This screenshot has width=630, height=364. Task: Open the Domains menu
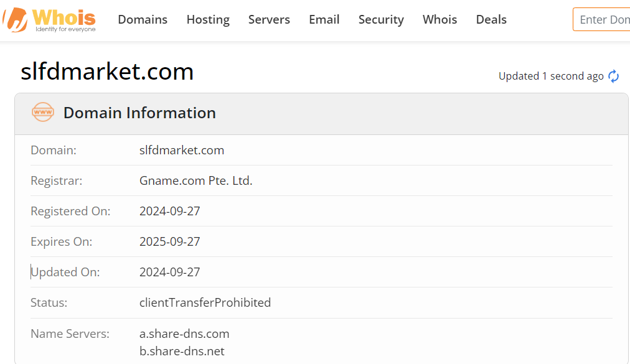(143, 19)
